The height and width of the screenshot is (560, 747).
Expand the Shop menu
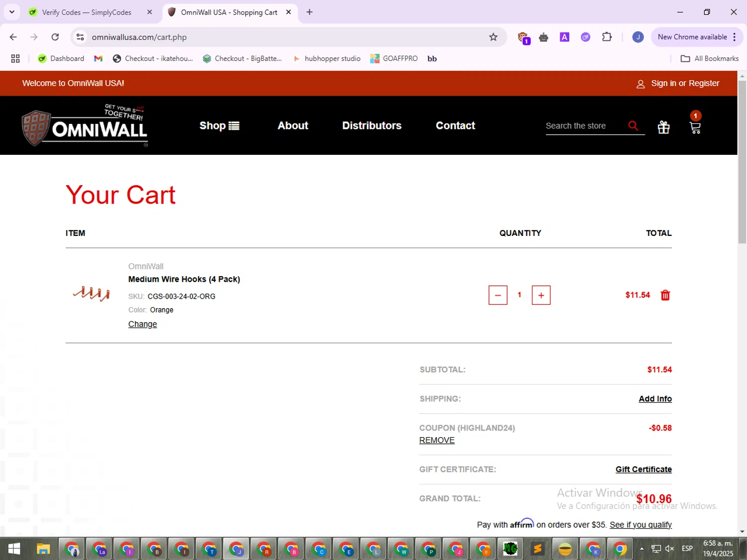(219, 125)
